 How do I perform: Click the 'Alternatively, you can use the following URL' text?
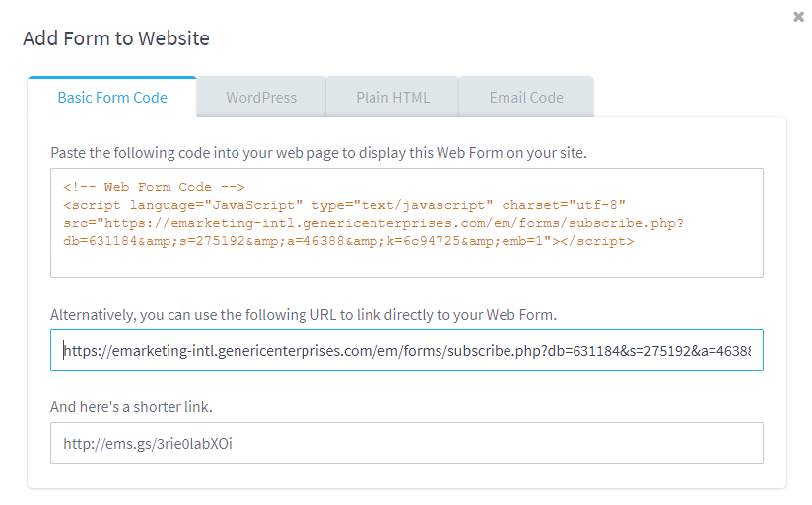point(304,315)
